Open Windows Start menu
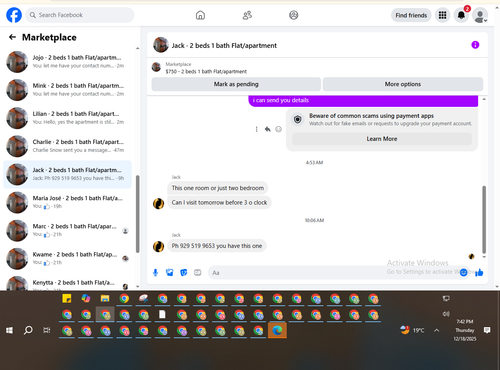Image resolution: width=500 pixels, height=370 pixels. click(x=9, y=330)
